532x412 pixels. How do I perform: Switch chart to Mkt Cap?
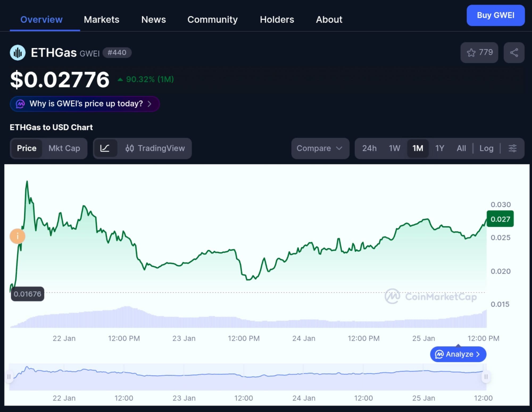pyautogui.click(x=64, y=148)
